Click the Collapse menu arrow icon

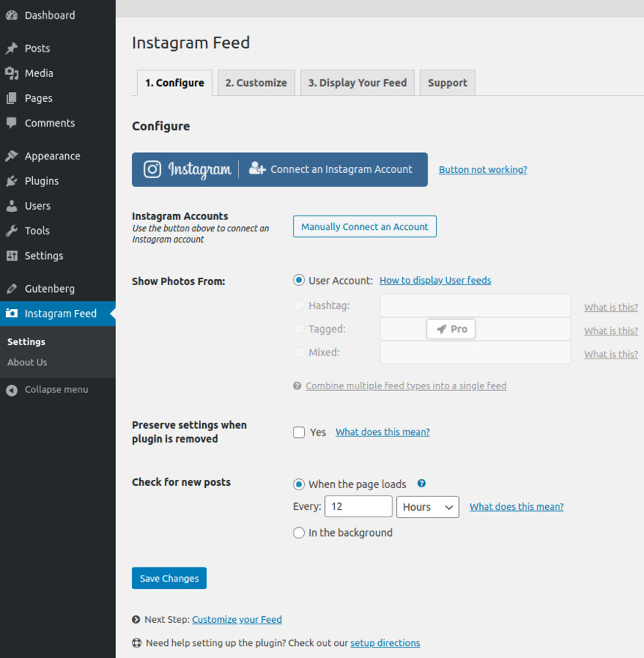(x=12, y=390)
